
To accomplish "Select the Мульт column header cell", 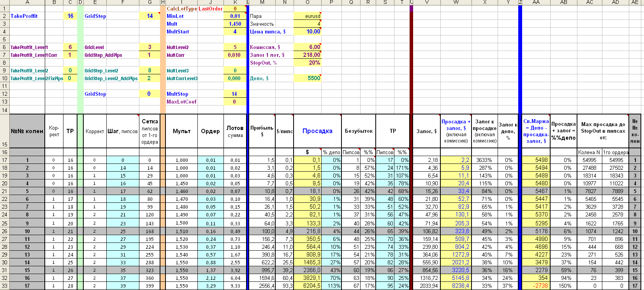I will [x=182, y=131].
